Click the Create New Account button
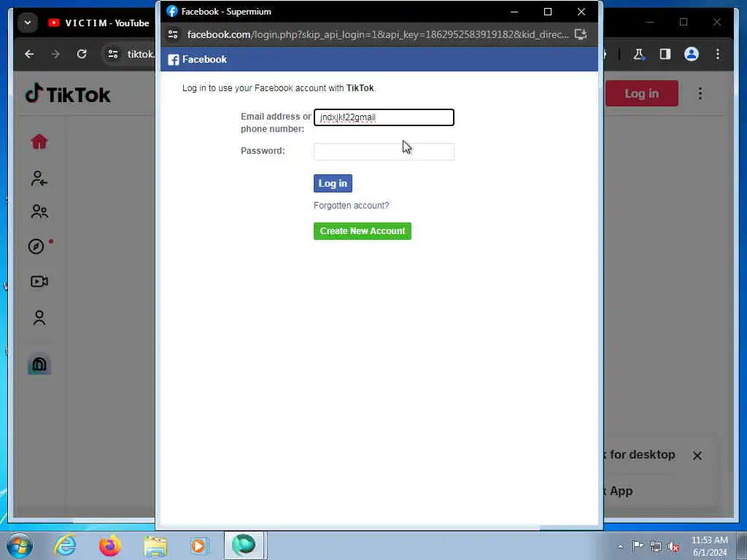This screenshot has width=747, height=560. point(363,231)
